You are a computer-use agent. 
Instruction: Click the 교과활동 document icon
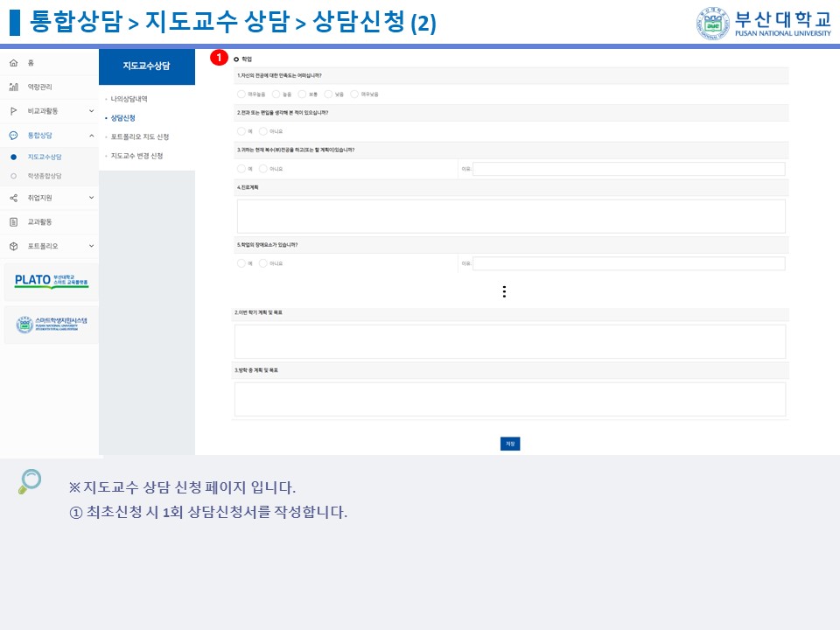click(13, 222)
